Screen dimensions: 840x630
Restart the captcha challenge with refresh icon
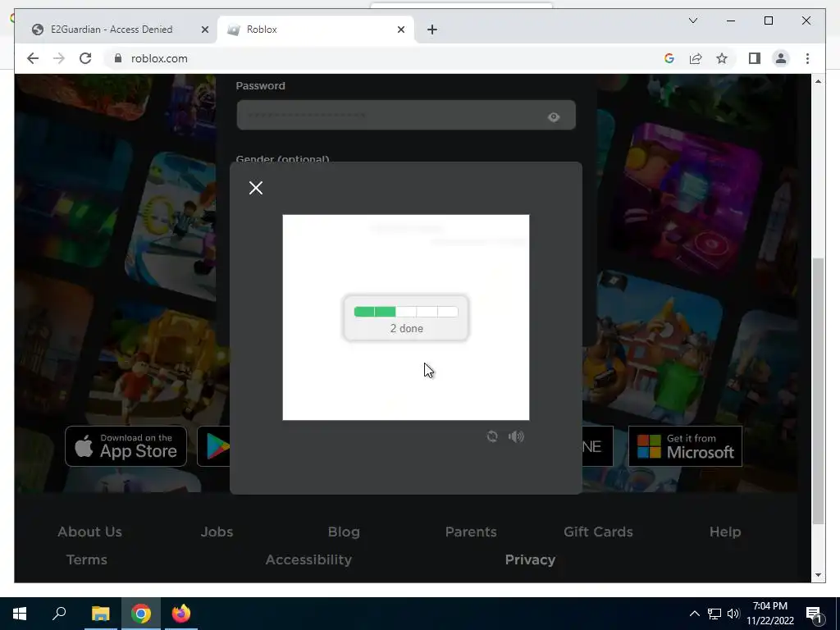[492, 436]
